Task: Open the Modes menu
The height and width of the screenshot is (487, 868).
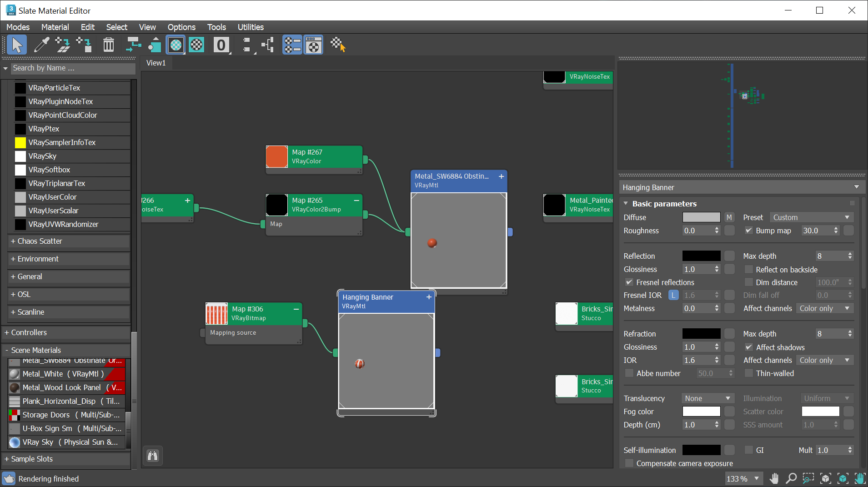Action: click(x=18, y=27)
